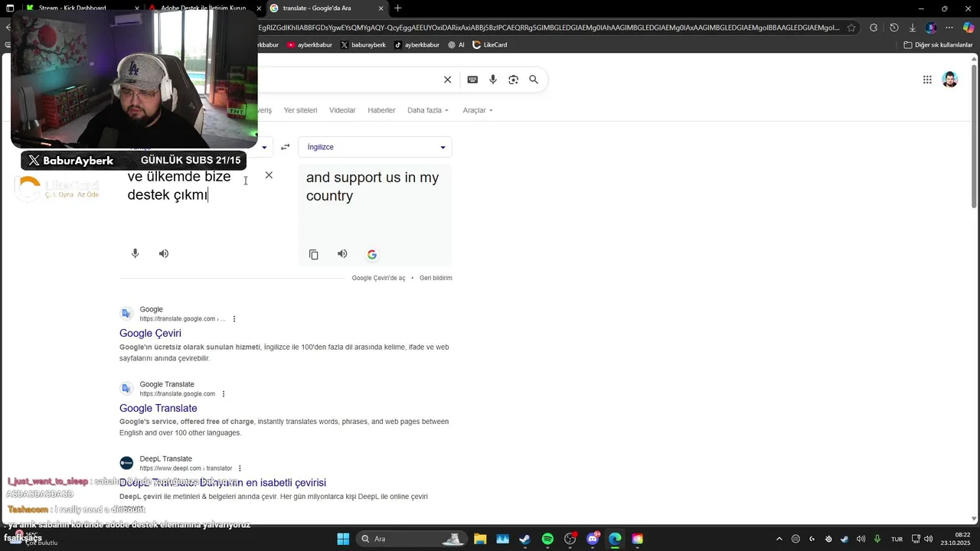Open browser extensions puzzle icon
This screenshot has width=980, height=551.
pos(874,28)
